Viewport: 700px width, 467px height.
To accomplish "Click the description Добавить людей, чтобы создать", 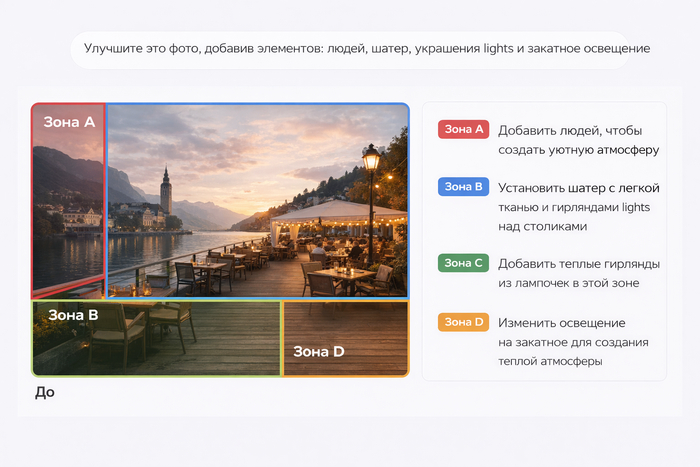I will pyautogui.click(x=578, y=141).
